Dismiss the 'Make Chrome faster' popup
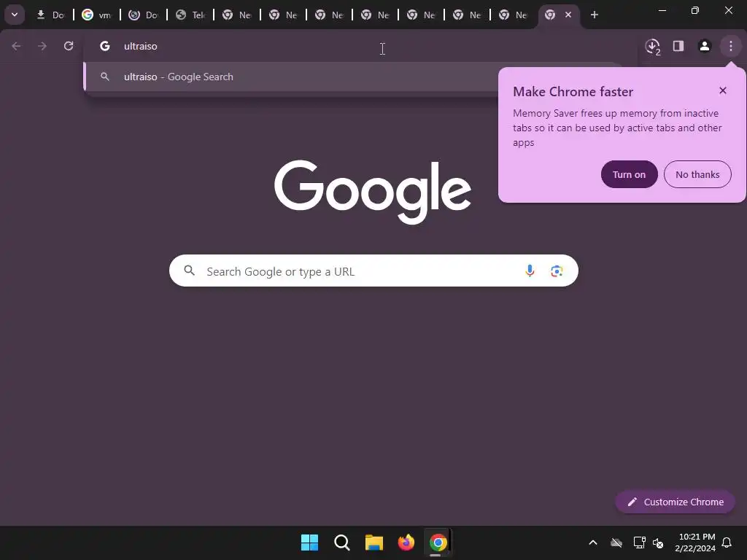This screenshot has width=747, height=560. [x=723, y=90]
